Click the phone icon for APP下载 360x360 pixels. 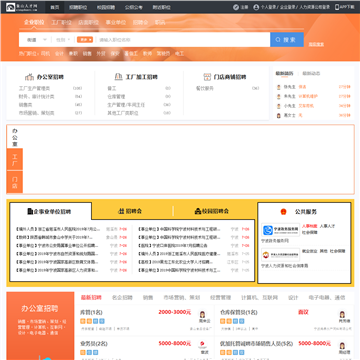pos(337,7)
